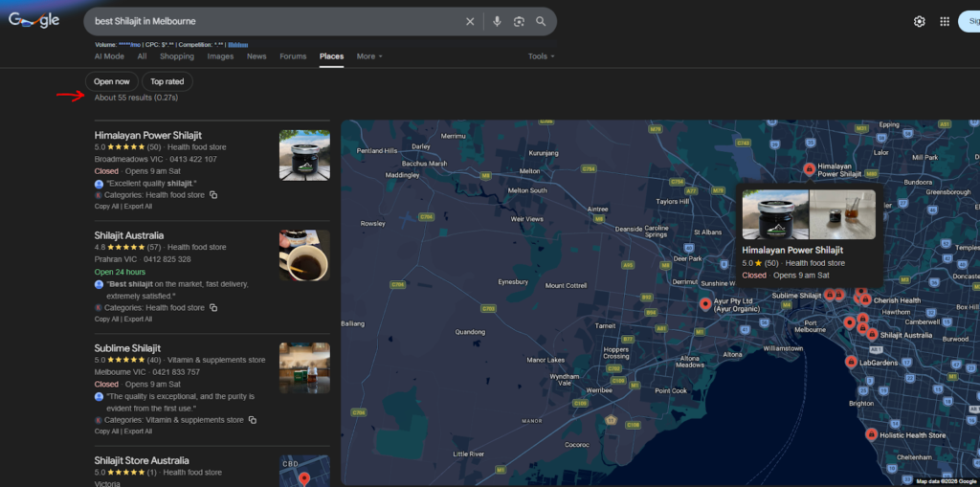
Task: Switch to All results tab
Action: 142,56
